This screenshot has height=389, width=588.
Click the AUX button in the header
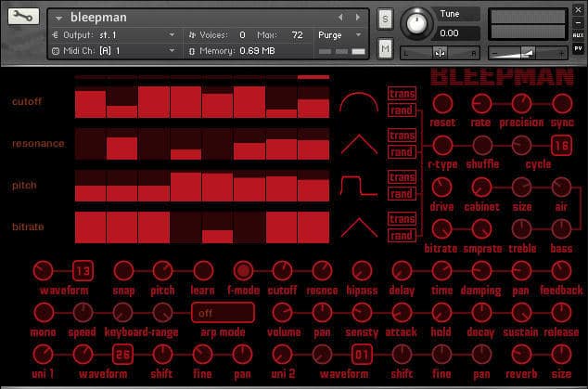click(x=578, y=34)
